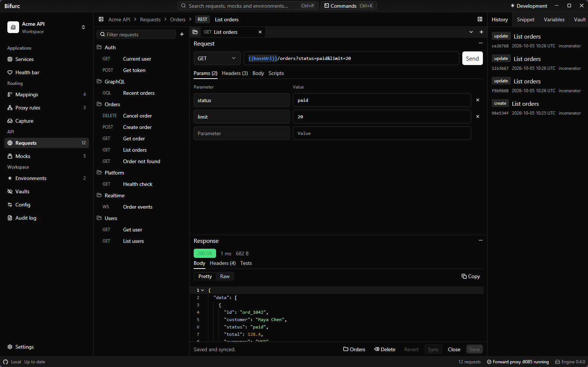588x367 pixels.
Task: Open the Request section more options menu
Action: pos(480,43)
